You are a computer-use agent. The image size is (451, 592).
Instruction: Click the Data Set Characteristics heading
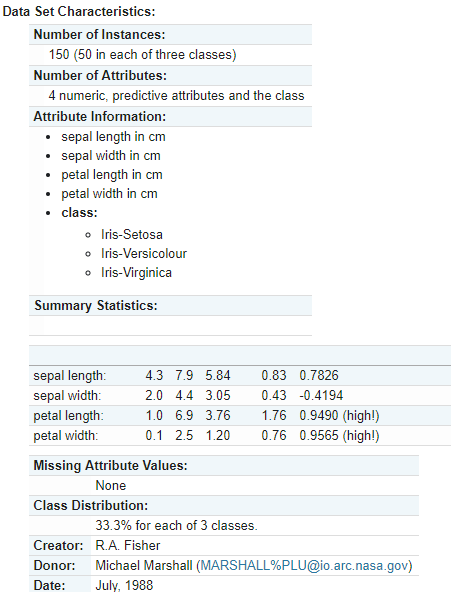click(x=79, y=11)
